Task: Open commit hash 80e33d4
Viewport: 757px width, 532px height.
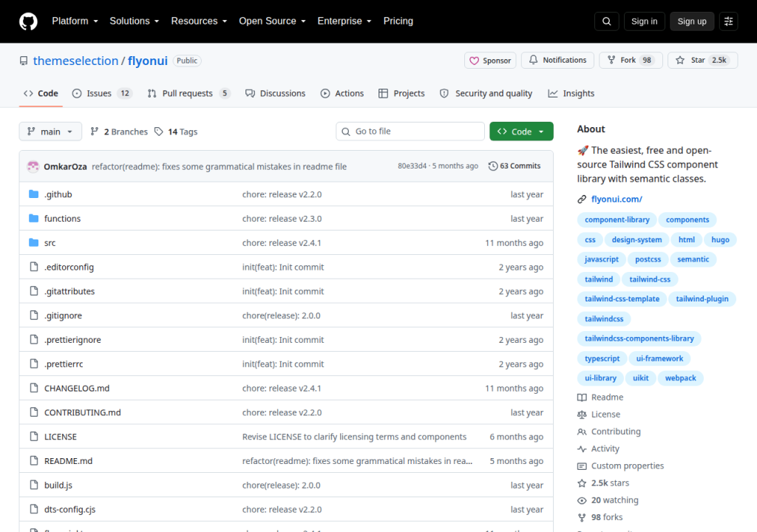Action: (413, 166)
